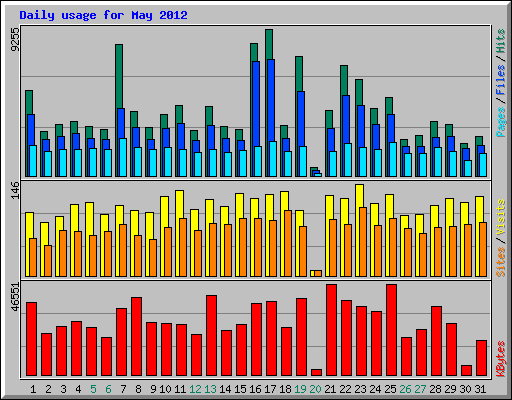Click day 27 label in green

click(x=420, y=389)
